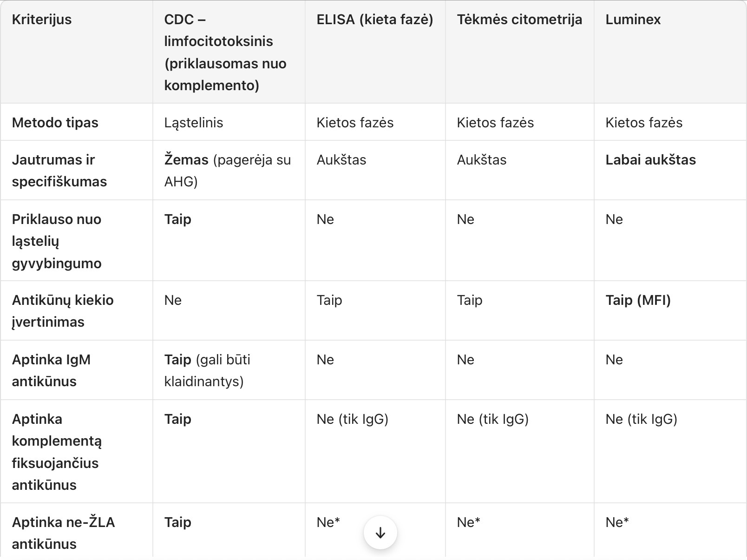Select the Luminex column header

coord(633,20)
